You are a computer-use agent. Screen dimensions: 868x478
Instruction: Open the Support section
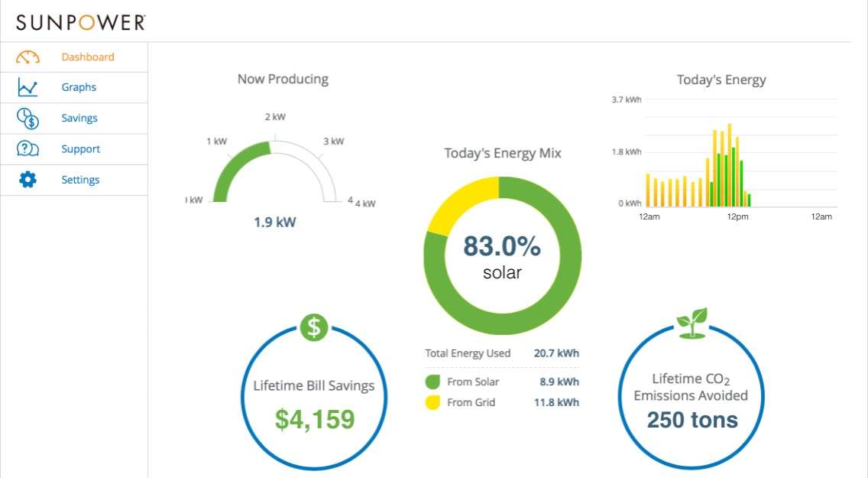tap(80, 149)
